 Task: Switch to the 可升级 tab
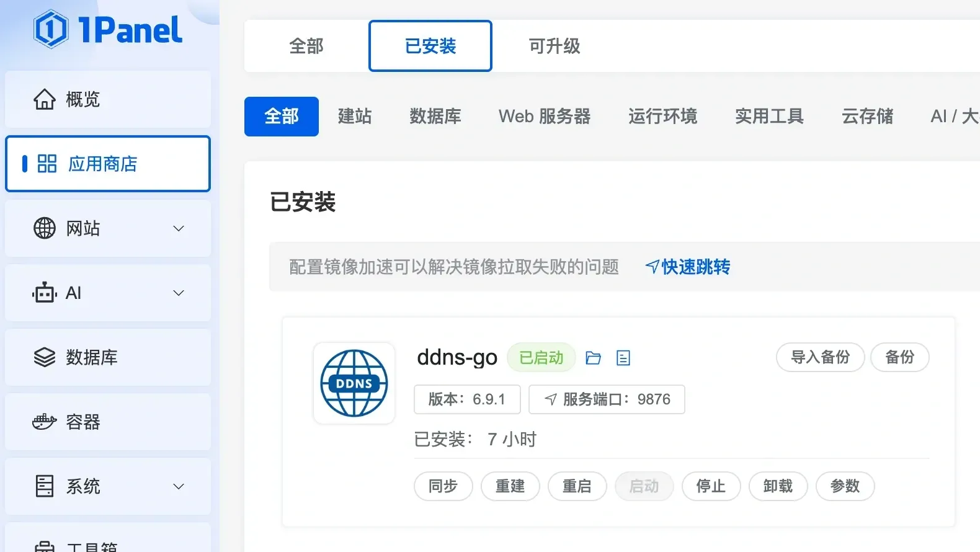point(555,46)
